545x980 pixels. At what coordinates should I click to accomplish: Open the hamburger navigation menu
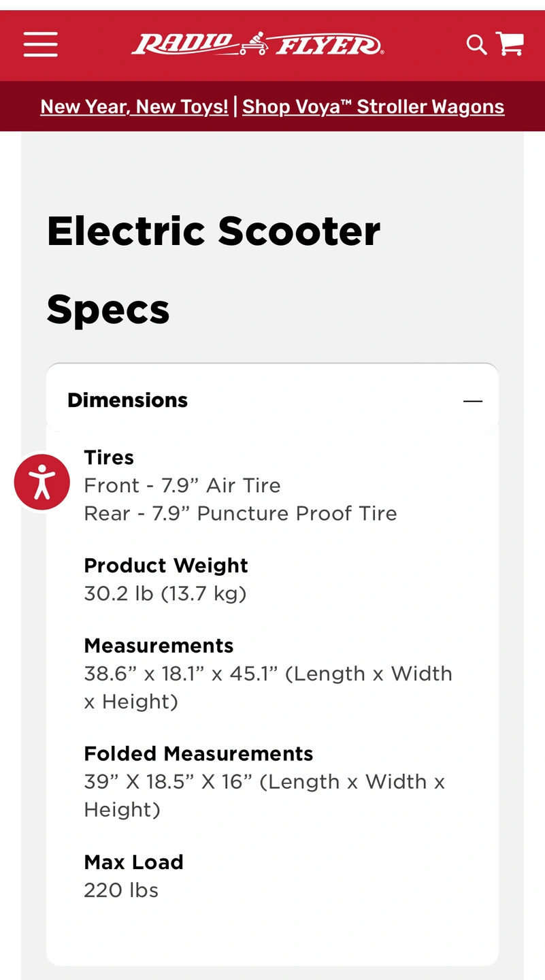(x=40, y=45)
